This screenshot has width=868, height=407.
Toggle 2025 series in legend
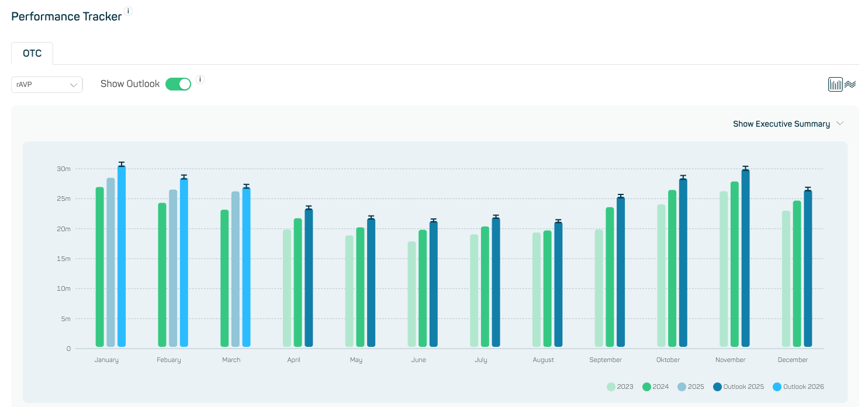pos(691,387)
